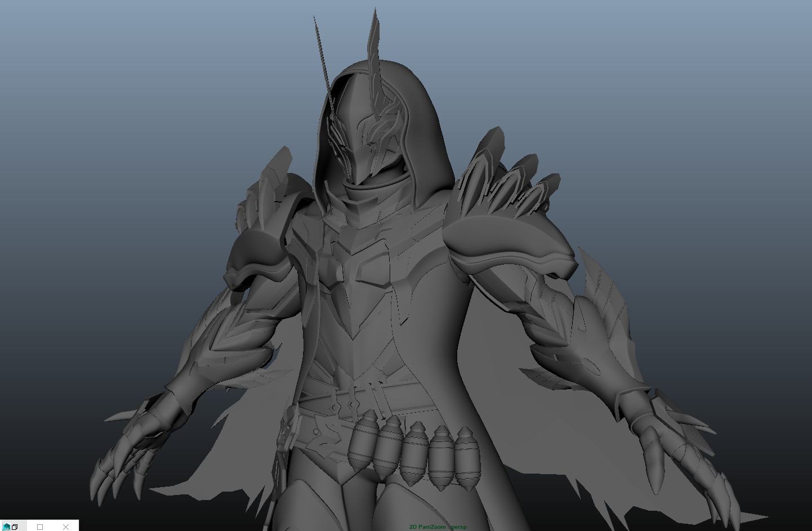Click the Maya application icon in the taskbar
Viewport: 812px width, 531px height.
tap(6, 527)
